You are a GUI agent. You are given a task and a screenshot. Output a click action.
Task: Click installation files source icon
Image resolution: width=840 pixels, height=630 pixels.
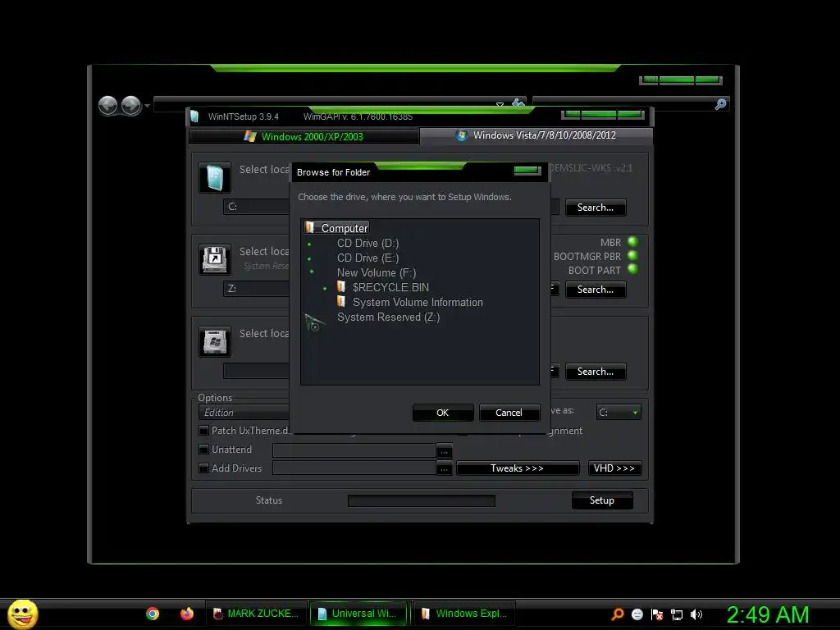(215, 177)
